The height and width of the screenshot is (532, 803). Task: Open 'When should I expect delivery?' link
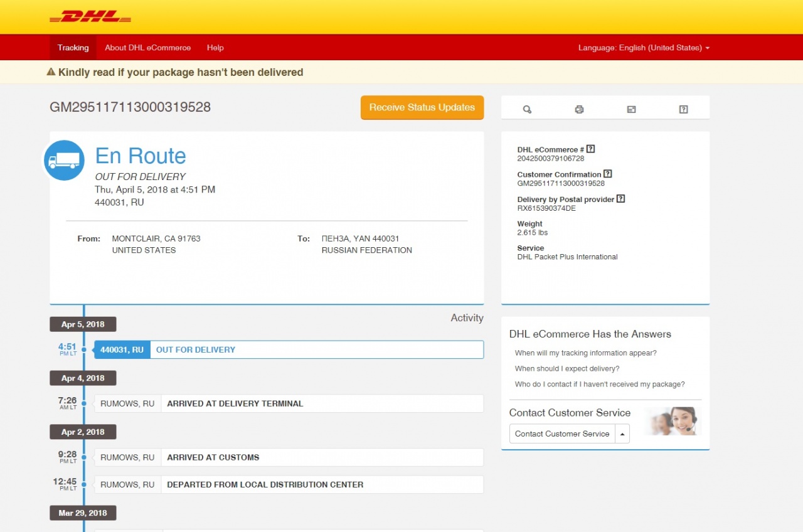[567, 369]
